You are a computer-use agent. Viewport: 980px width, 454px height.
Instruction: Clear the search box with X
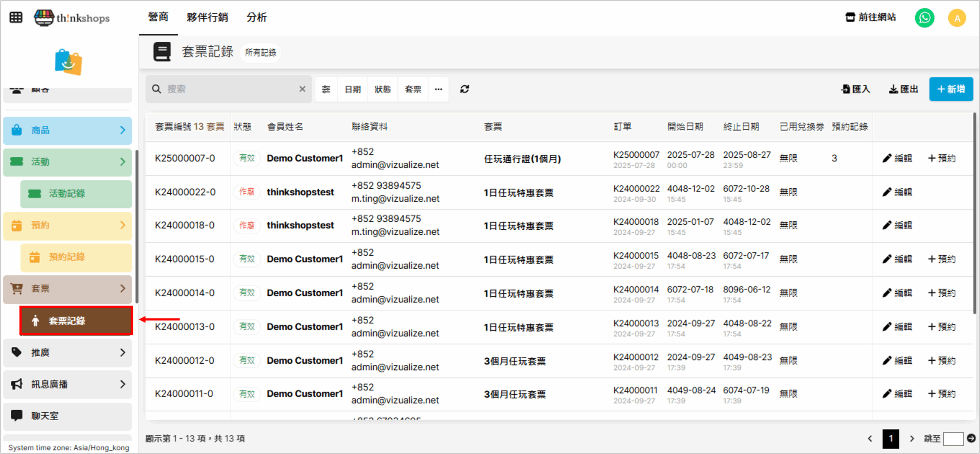point(302,89)
